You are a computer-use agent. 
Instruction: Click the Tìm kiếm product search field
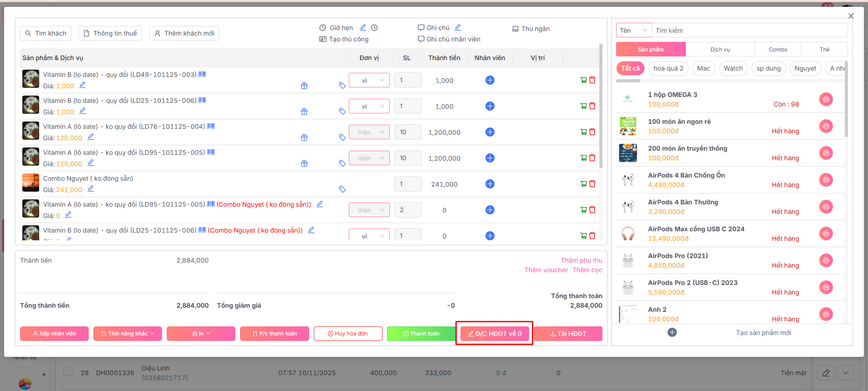[749, 30]
